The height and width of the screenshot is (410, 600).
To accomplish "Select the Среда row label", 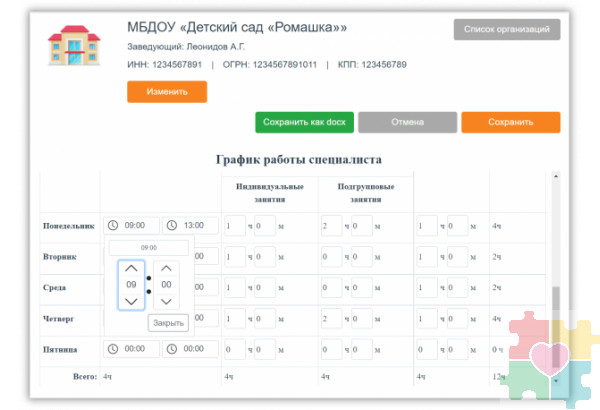I will (x=54, y=288).
